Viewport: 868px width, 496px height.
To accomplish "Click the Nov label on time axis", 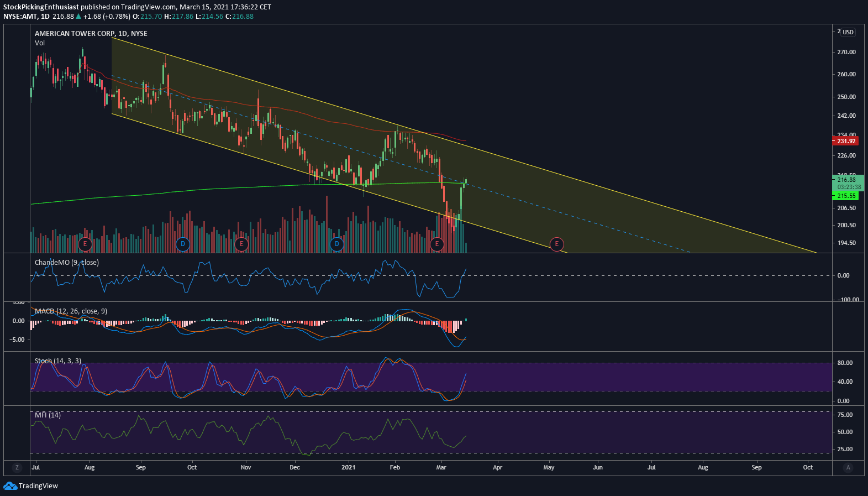I will tap(246, 468).
